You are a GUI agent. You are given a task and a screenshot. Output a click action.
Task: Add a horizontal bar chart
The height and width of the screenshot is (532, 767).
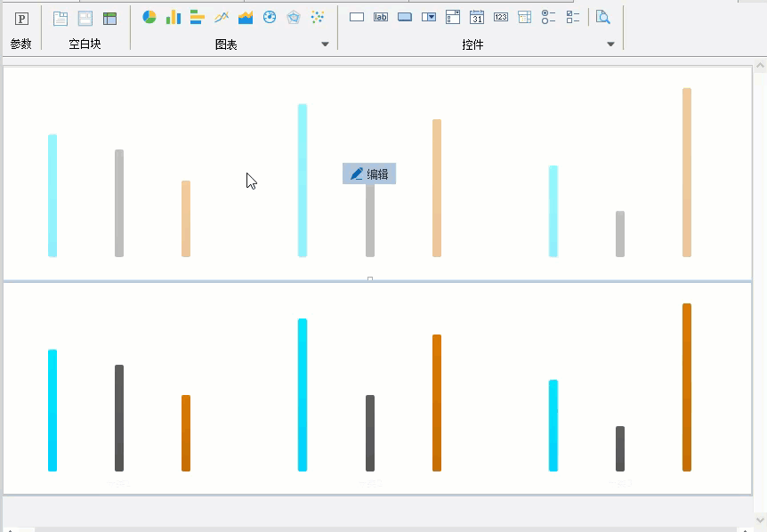198,17
